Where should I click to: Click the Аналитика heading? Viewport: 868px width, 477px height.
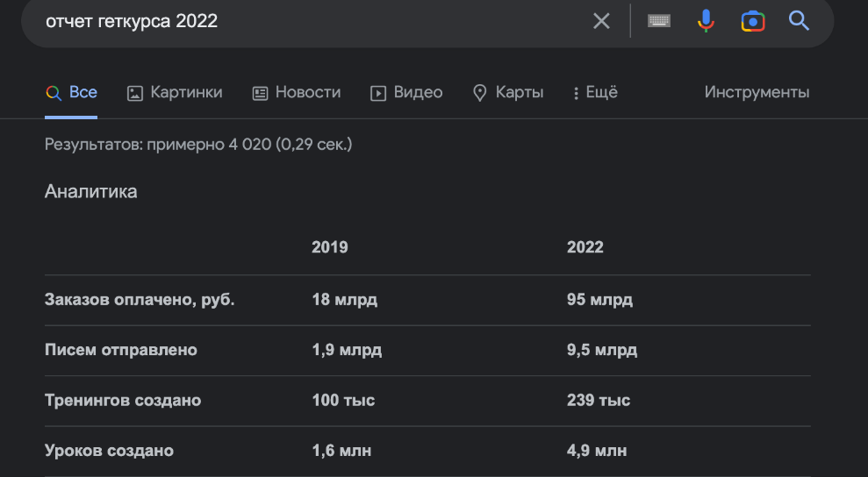tap(91, 191)
